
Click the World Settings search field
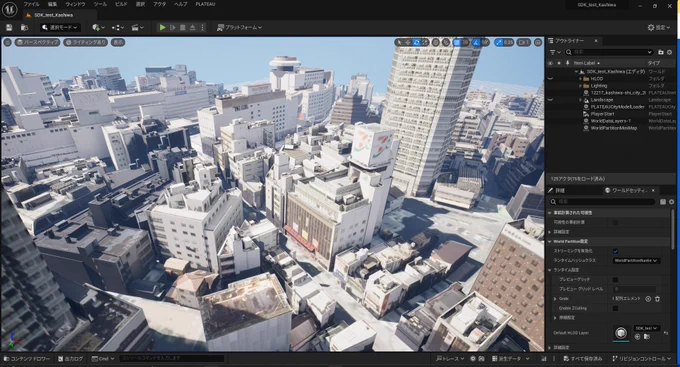click(x=603, y=201)
